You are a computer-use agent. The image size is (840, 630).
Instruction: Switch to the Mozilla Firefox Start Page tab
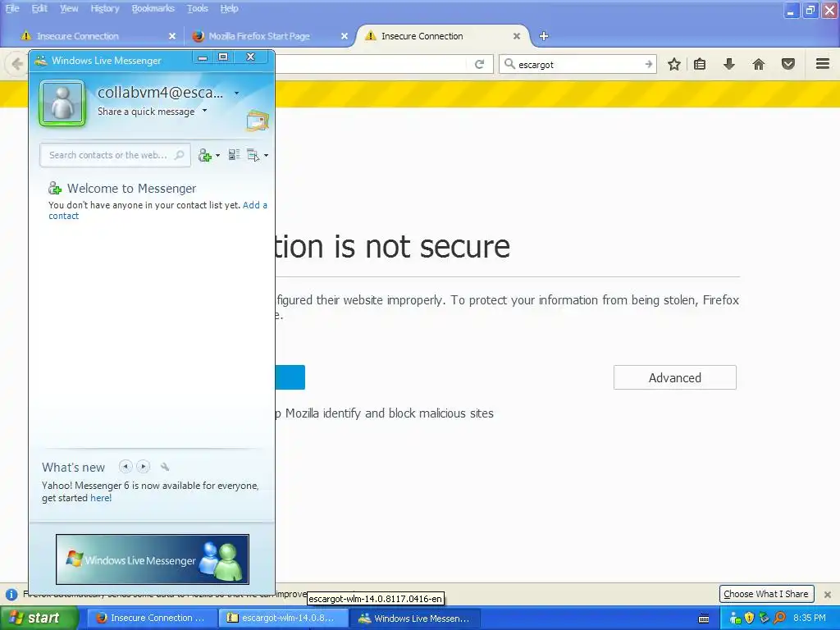click(258, 36)
